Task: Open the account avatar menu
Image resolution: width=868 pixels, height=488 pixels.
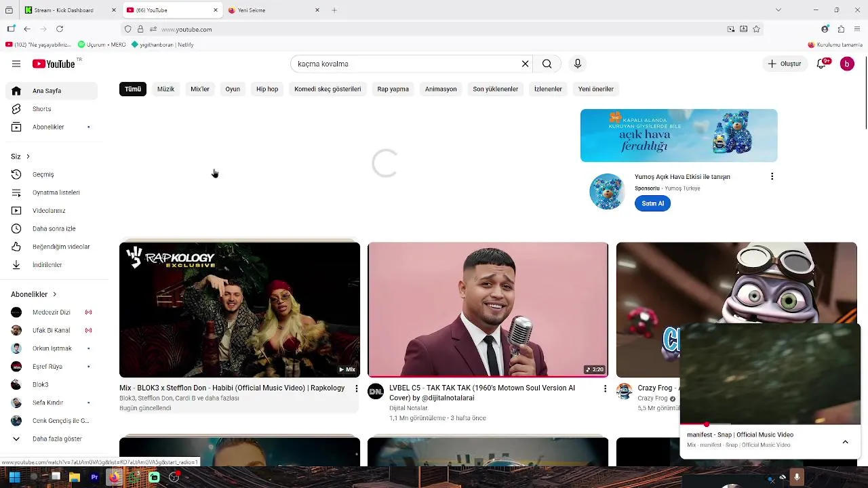Action: [847, 64]
